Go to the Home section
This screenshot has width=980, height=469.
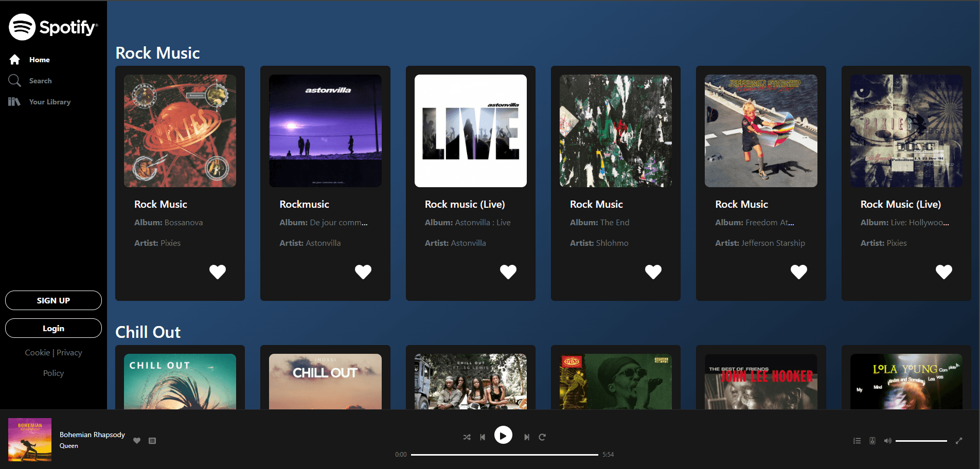click(x=40, y=59)
